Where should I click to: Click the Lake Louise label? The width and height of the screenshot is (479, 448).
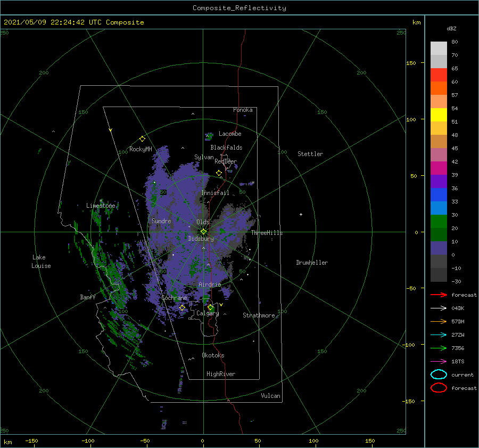click(x=41, y=262)
